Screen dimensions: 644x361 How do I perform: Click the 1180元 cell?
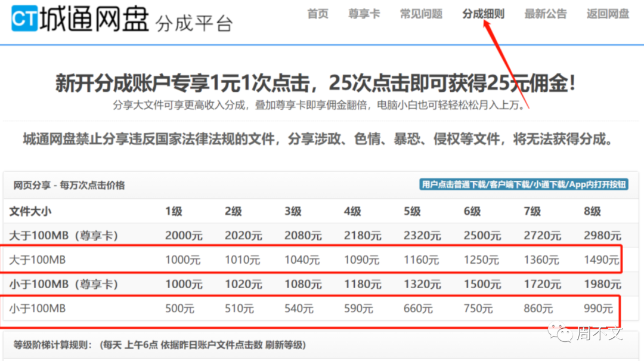tap(363, 284)
